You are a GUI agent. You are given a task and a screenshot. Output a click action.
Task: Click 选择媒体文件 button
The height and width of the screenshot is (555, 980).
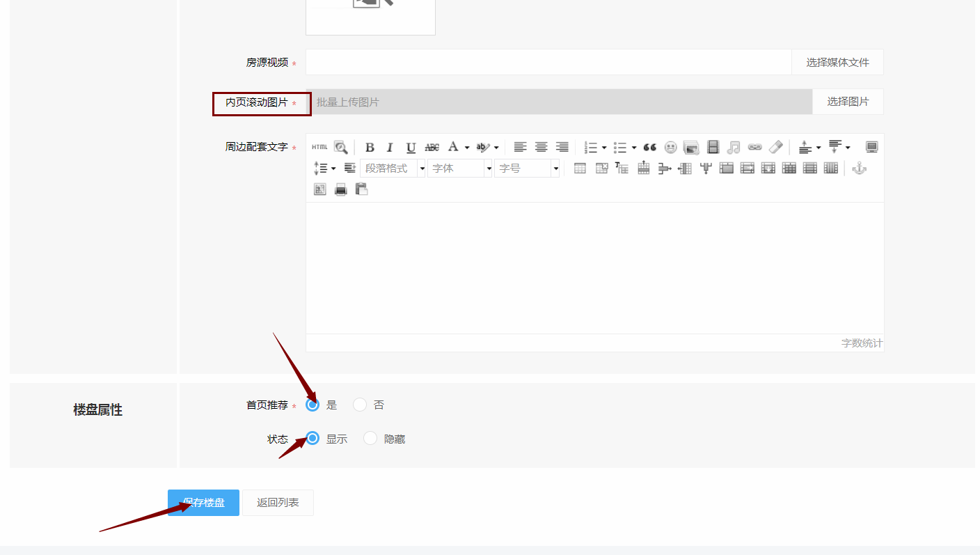click(837, 62)
